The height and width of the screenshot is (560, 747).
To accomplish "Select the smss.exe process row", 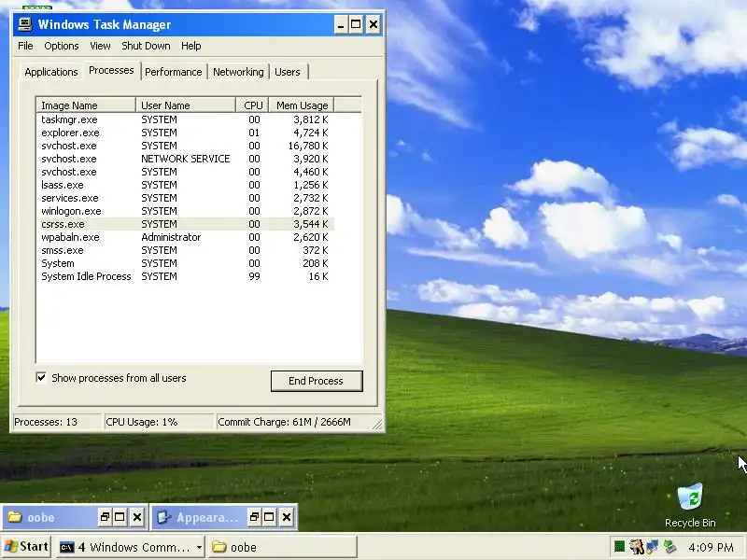I will (x=185, y=250).
